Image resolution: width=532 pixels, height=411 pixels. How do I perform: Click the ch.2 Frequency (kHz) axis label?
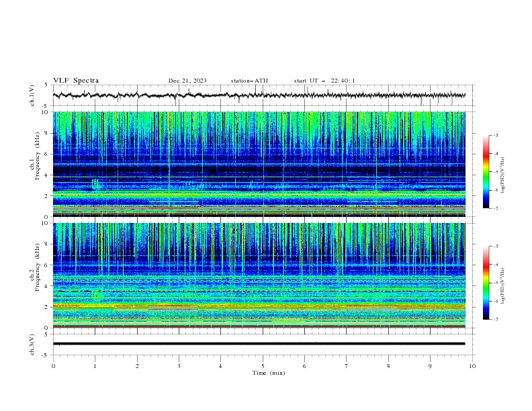[35, 267]
